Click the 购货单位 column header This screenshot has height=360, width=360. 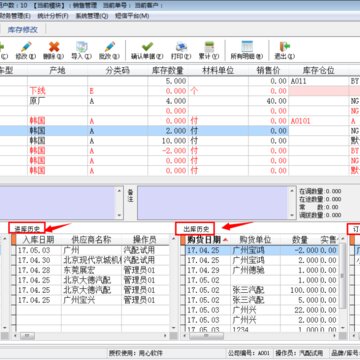pyautogui.click(x=255, y=240)
